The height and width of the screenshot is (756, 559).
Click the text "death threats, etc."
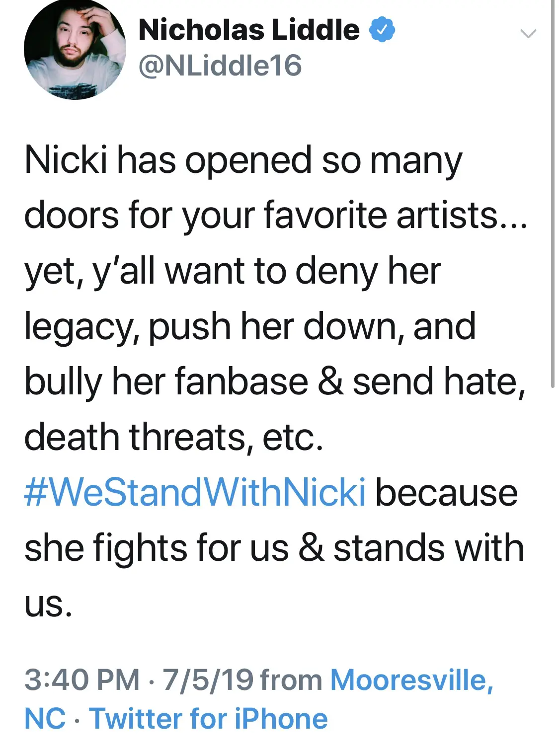(174, 437)
